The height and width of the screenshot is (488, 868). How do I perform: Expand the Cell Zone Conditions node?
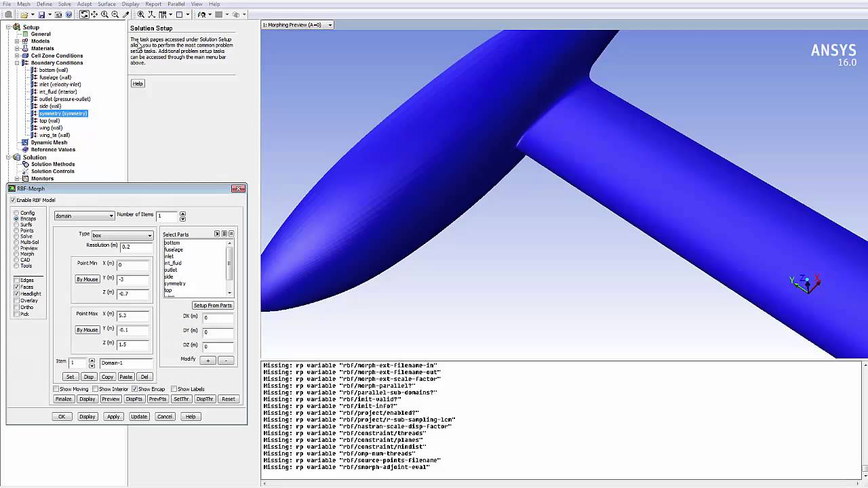click(17, 56)
